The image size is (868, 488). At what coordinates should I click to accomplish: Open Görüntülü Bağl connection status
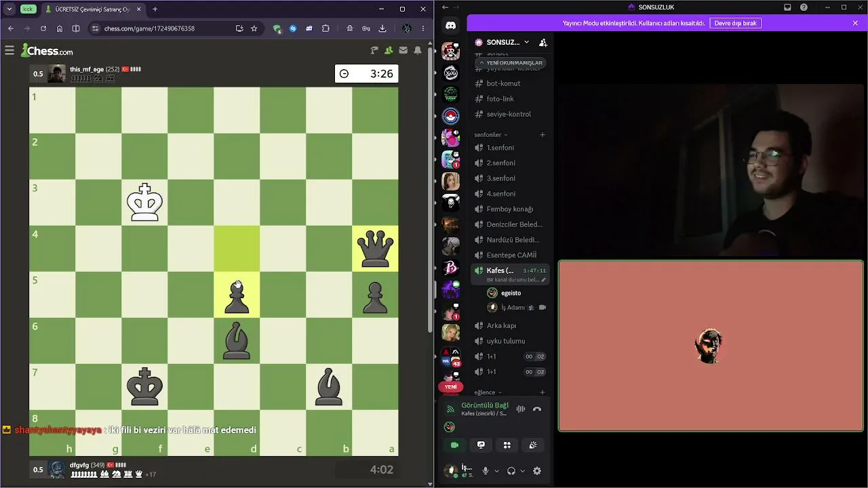[x=485, y=405]
